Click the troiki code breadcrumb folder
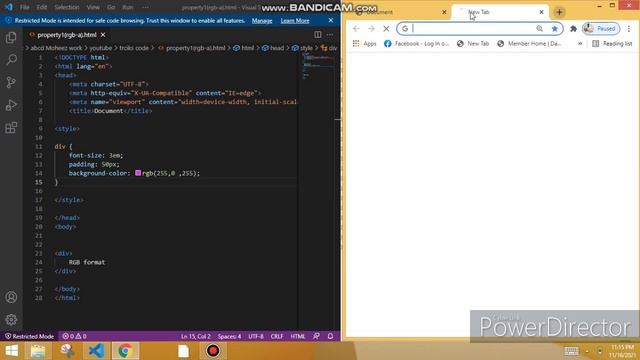 click(134, 48)
